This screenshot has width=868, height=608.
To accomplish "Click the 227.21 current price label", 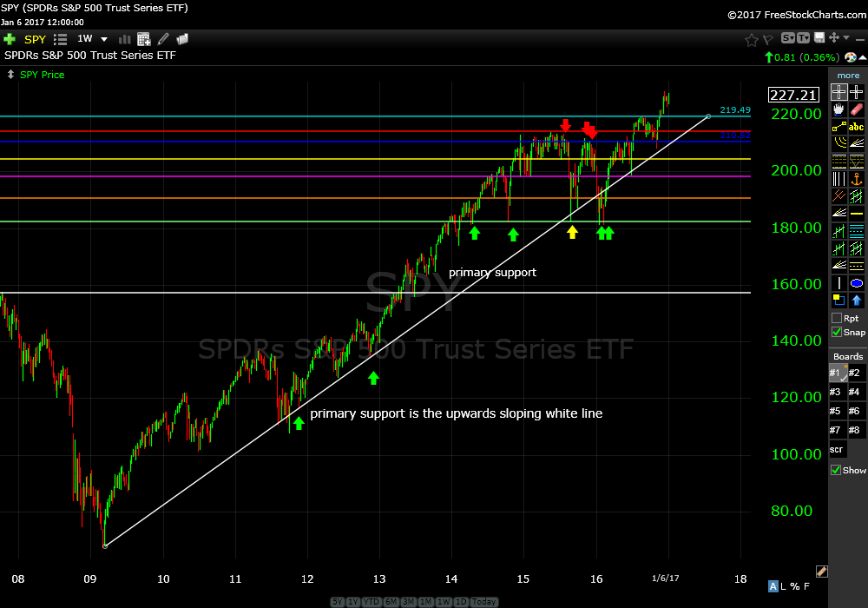I will (x=793, y=95).
